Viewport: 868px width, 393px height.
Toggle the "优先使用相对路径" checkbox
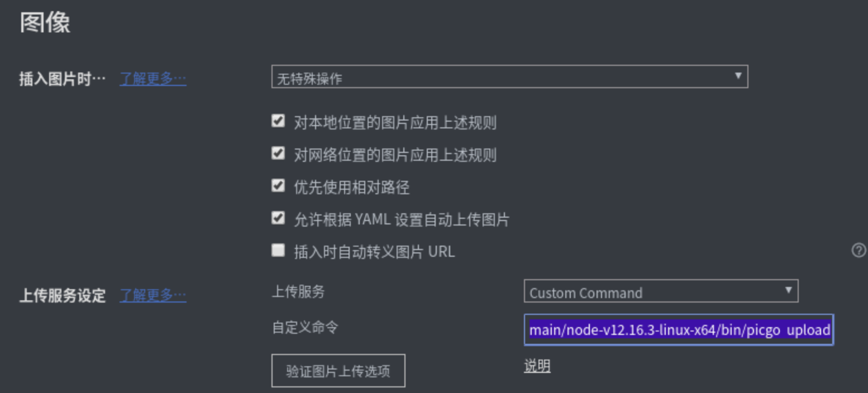coord(278,185)
